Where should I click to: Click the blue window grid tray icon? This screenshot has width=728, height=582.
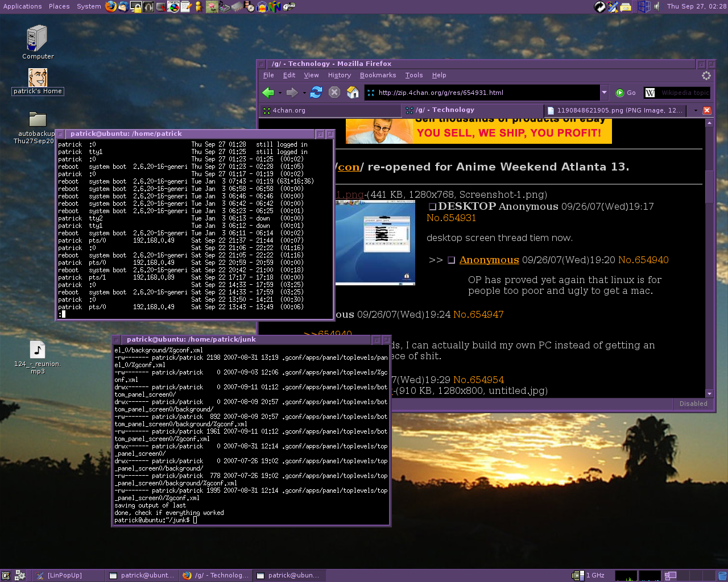point(644,7)
